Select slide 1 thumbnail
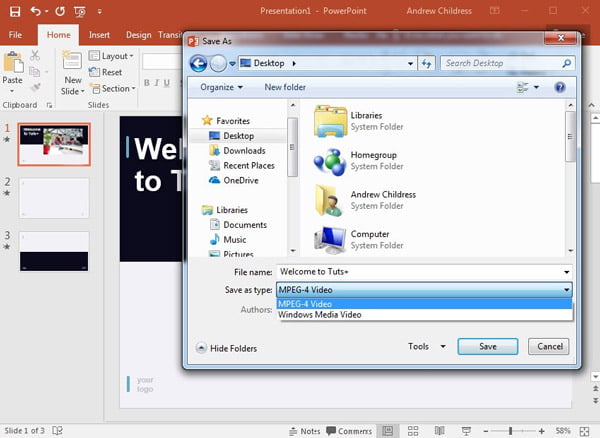Viewport: 600px width, 438px height. pyautogui.click(x=54, y=144)
